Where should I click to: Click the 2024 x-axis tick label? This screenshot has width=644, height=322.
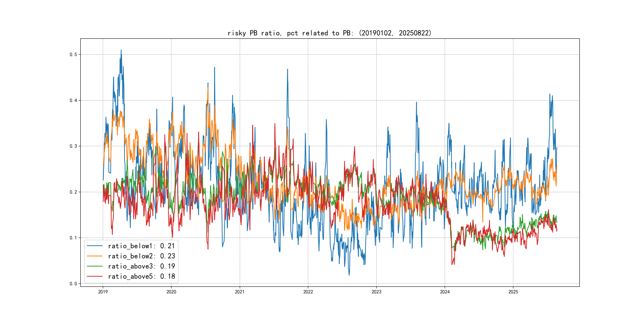click(445, 292)
